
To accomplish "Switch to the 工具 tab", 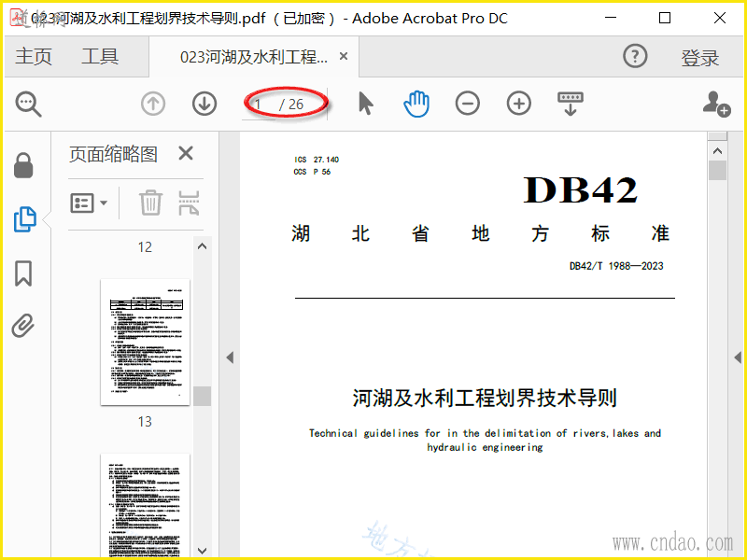I will click(100, 56).
